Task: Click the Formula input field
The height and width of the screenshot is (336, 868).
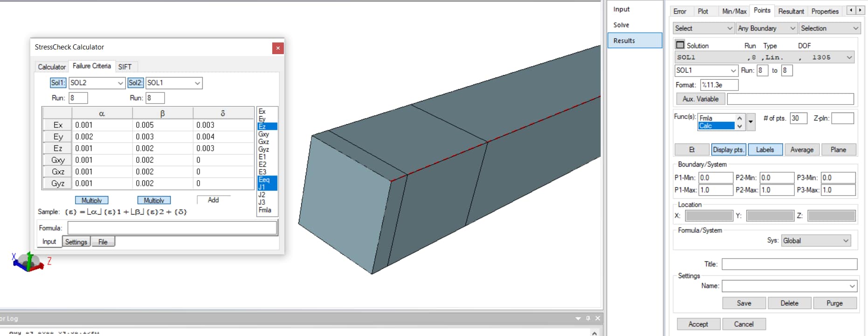Action: coord(172,228)
